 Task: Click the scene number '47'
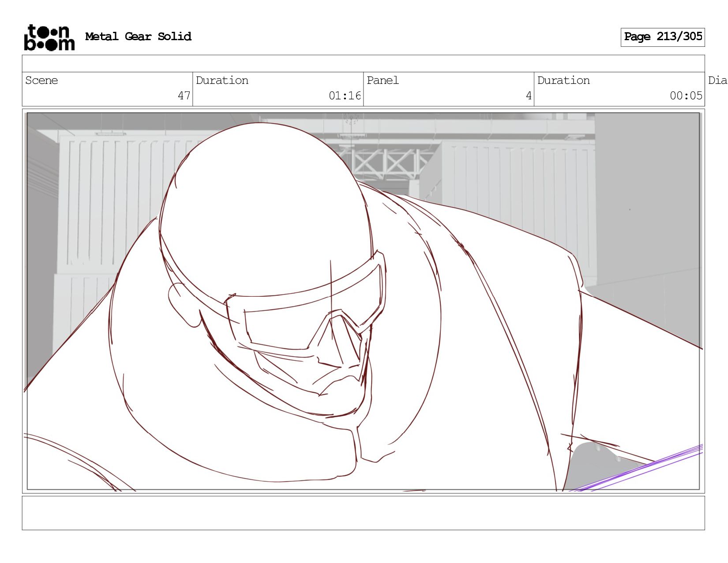tap(184, 96)
